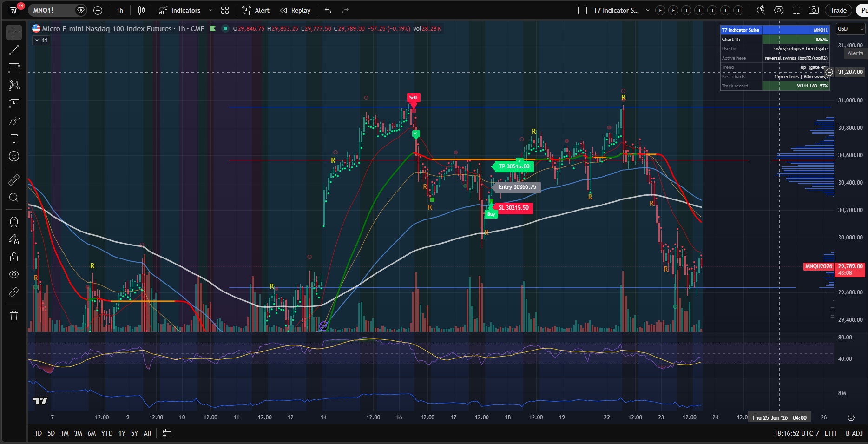Open TradingView main menu logo
This screenshot has height=444, width=868.
point(14,10)
